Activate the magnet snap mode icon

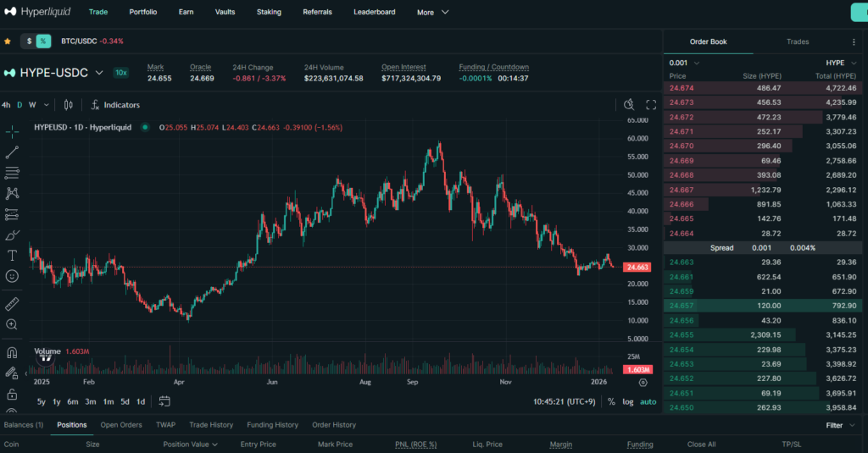(12, 352)
